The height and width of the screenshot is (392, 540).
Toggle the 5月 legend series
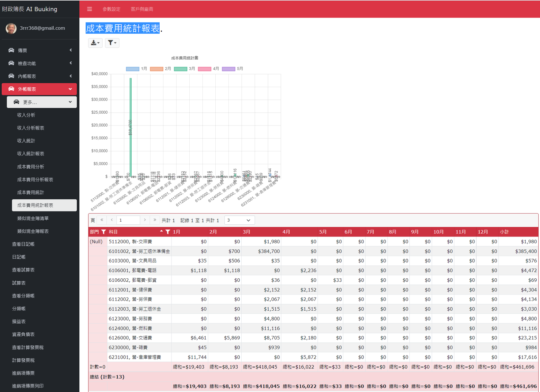point(232,68)
